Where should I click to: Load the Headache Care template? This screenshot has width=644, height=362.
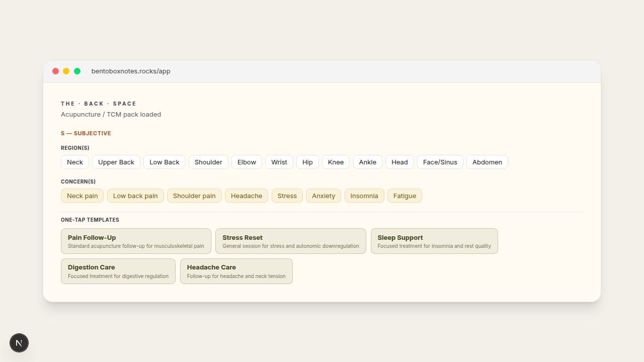236,271
